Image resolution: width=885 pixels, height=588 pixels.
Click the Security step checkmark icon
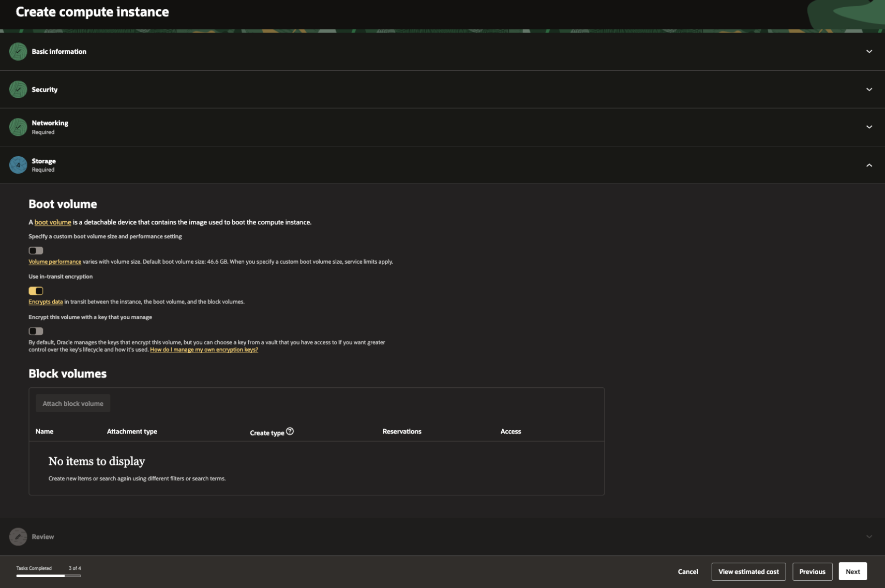coord(18,89)
